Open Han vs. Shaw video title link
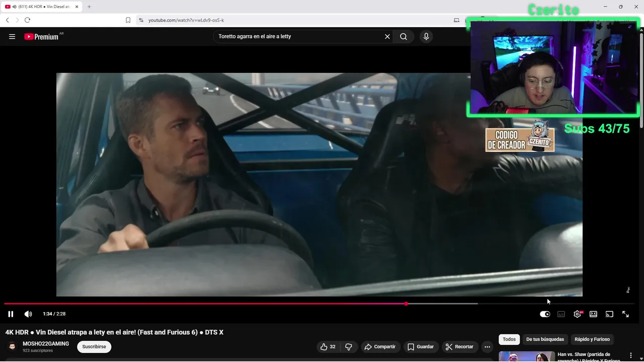 click(590, 357)
